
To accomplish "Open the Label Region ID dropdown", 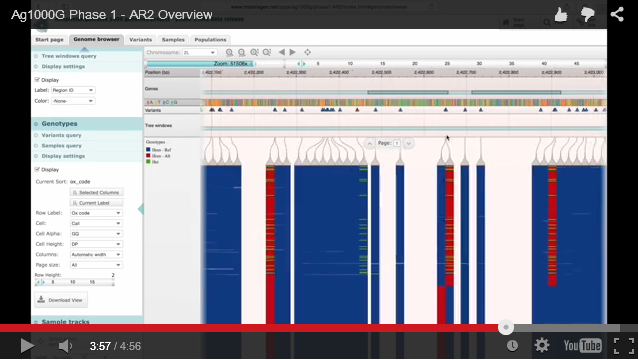I will pos(73,90).
